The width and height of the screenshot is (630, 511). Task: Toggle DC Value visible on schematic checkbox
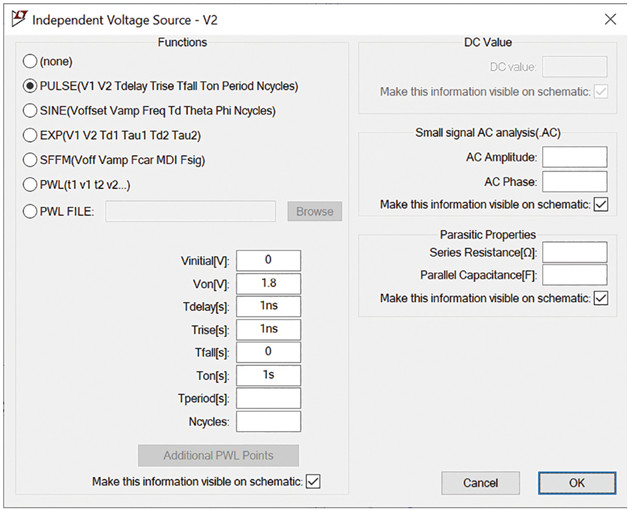point(601,92)
